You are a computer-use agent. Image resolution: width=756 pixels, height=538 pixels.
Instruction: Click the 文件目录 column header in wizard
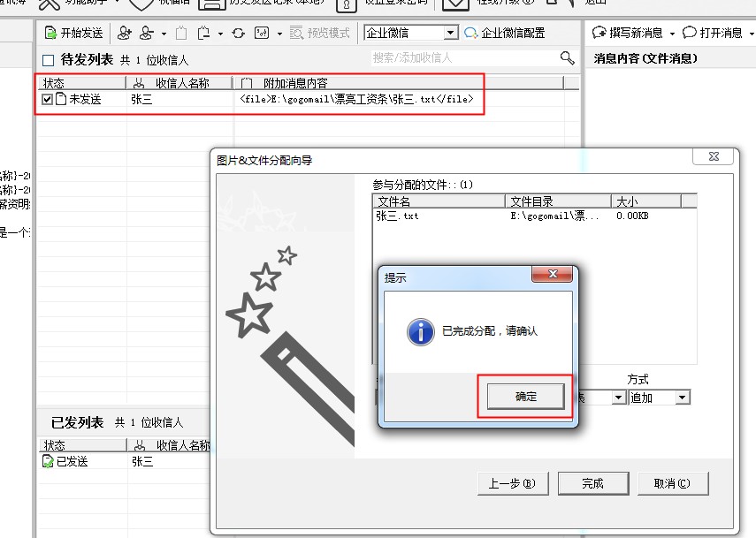coord(558,201)
